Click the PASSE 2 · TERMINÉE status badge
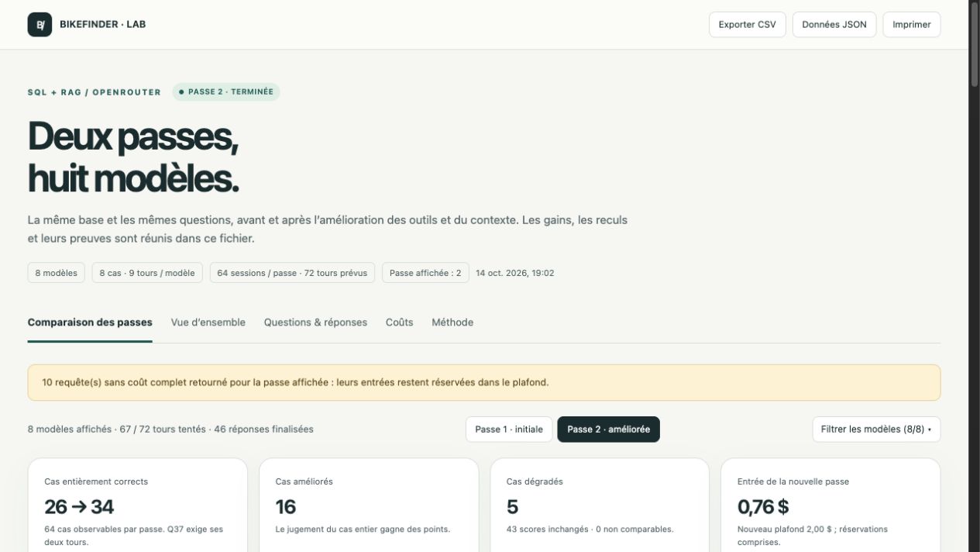Viewport: 980px width, 552px height. pos(226,91)
